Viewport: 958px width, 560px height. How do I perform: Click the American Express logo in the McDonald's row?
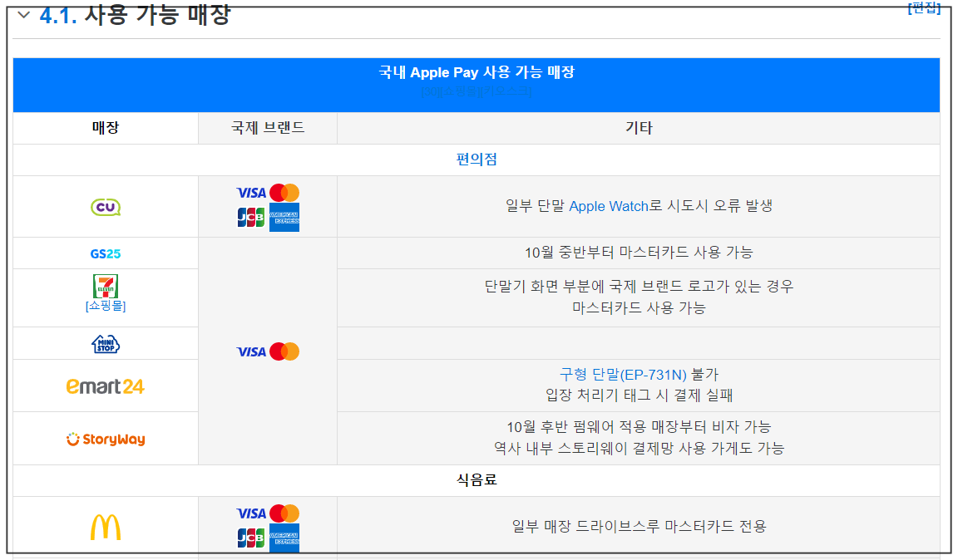284,538
